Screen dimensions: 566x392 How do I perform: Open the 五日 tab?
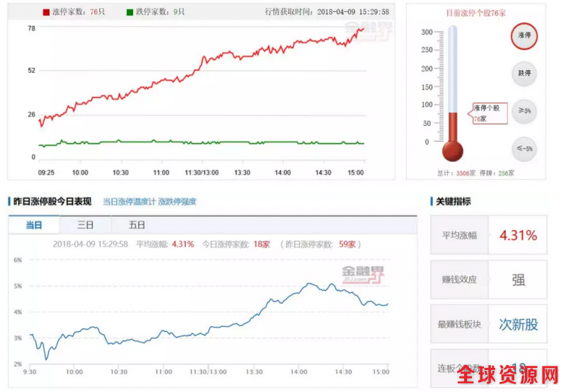137,225
